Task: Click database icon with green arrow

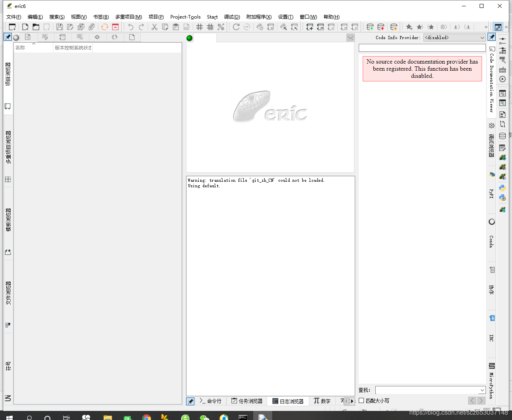Action: coord(370,27)
